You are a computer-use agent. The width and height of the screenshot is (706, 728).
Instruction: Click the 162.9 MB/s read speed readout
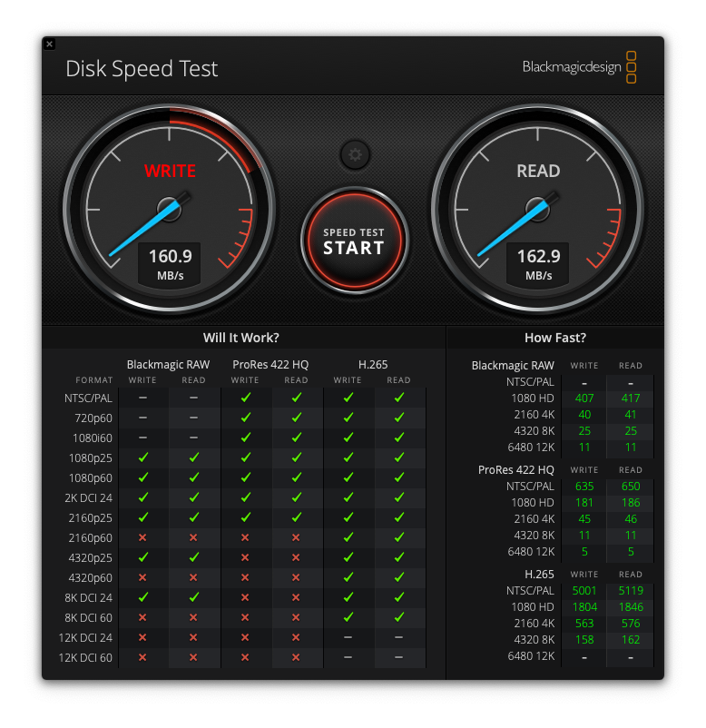[x=538, y=263]
